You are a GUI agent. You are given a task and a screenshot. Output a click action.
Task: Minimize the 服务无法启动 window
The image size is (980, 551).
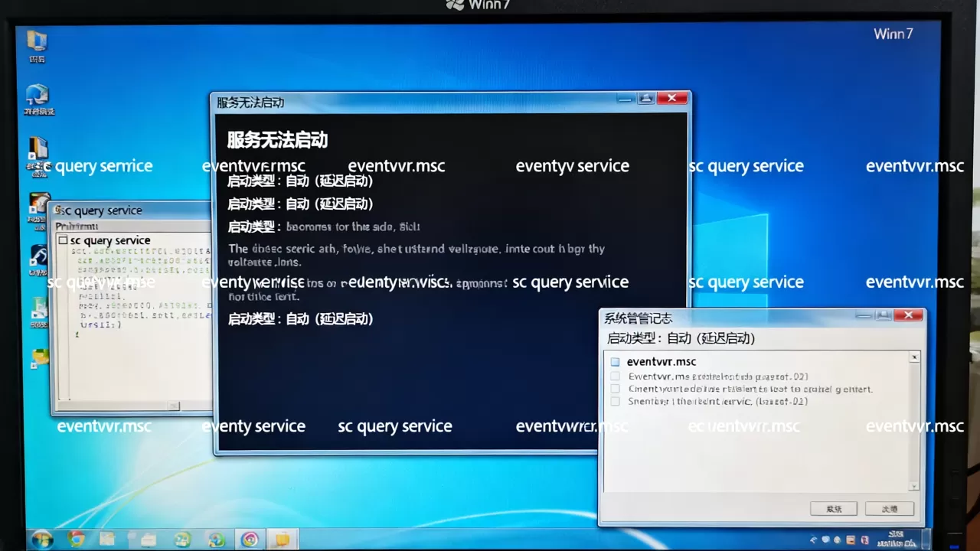(626, 98)
